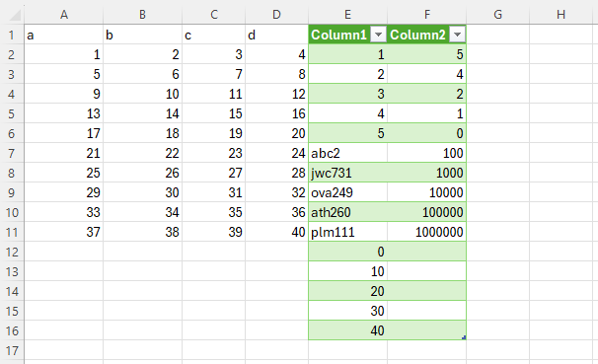Image resolution: width=598 pixels, height=364 pixels.
Task: Select cell A8 with value 25
Action: pos(64,173)
